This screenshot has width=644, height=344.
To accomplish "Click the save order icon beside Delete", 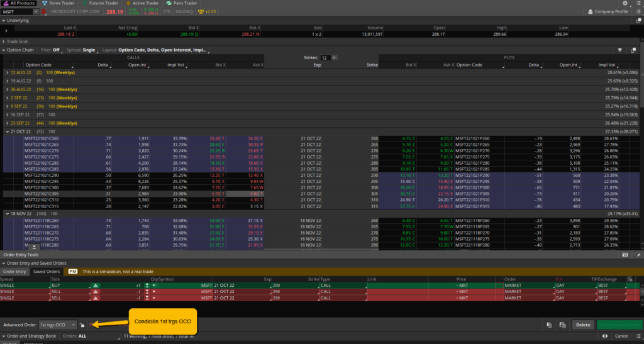I will tap(562, 325).
